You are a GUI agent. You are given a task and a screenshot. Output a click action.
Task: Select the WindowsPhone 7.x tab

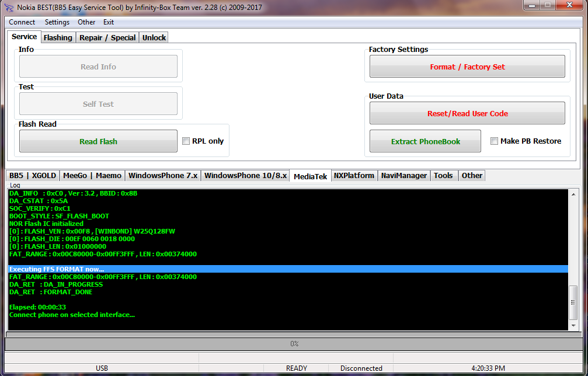[x=163, y=175]
